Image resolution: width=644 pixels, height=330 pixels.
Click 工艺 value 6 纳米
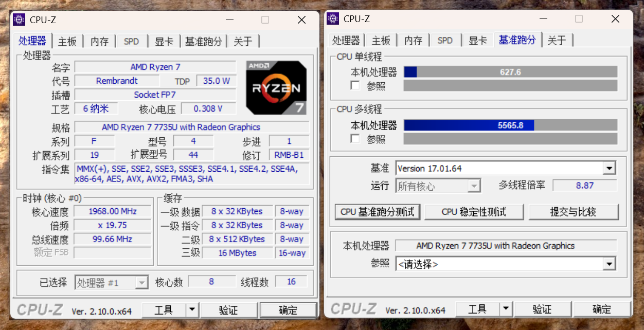96,108
